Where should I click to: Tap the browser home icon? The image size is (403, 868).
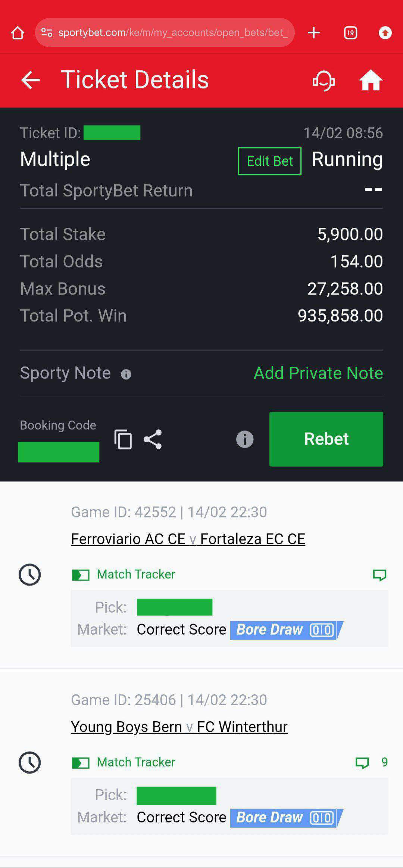tap(18, 33)
